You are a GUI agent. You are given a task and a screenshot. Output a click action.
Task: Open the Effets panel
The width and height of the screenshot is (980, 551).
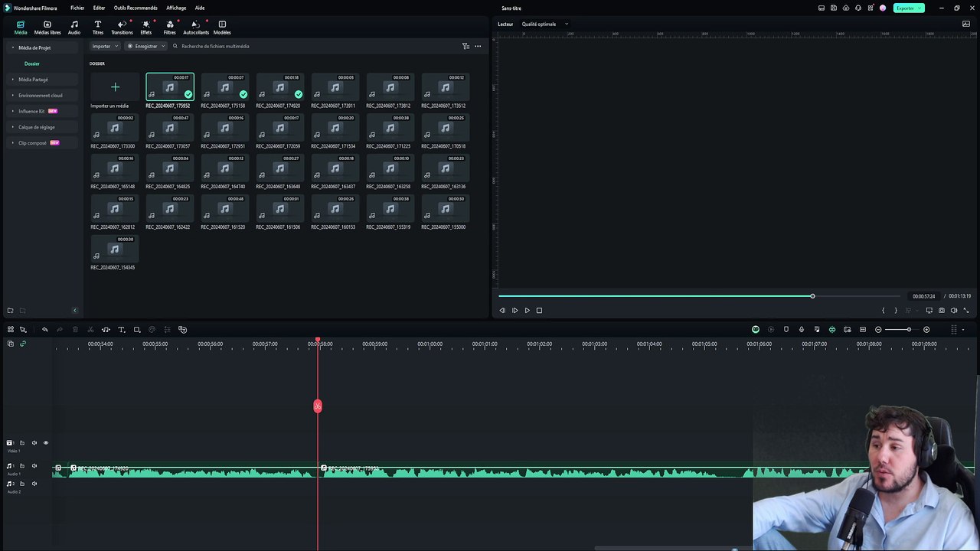[145, 28]
